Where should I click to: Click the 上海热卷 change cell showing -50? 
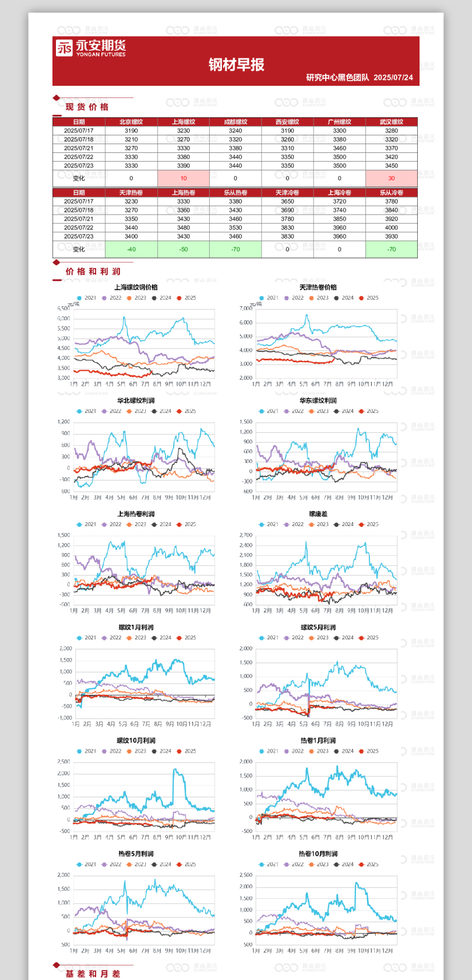click(184, 249)
